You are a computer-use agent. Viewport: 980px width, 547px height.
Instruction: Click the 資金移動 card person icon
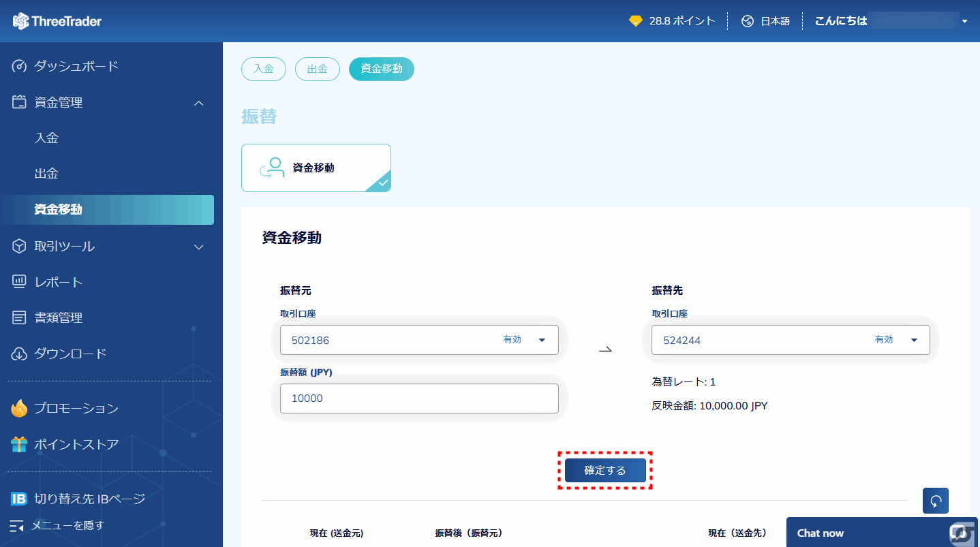click(271, 168)
